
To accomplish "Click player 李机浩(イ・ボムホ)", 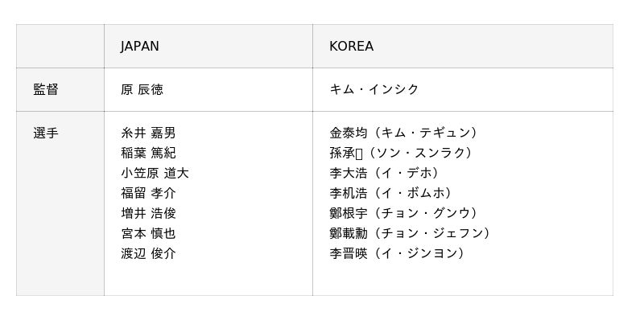I will point(391,193).
